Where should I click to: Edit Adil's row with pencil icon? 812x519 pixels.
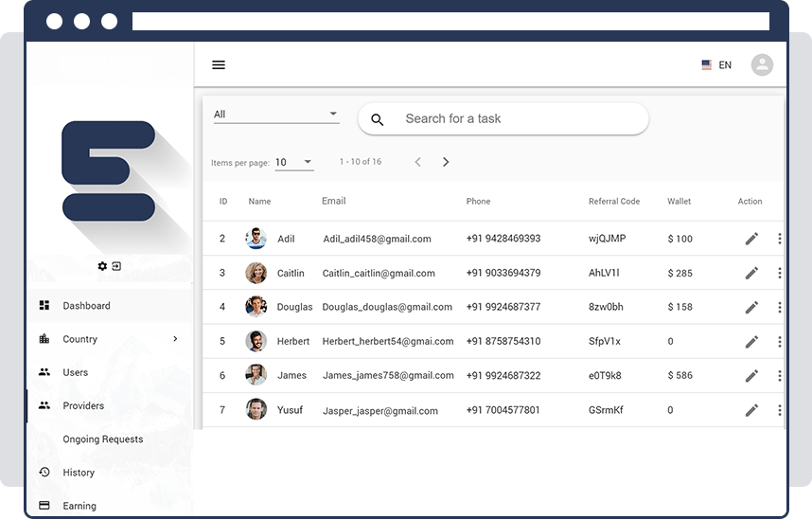coord(751,239)
